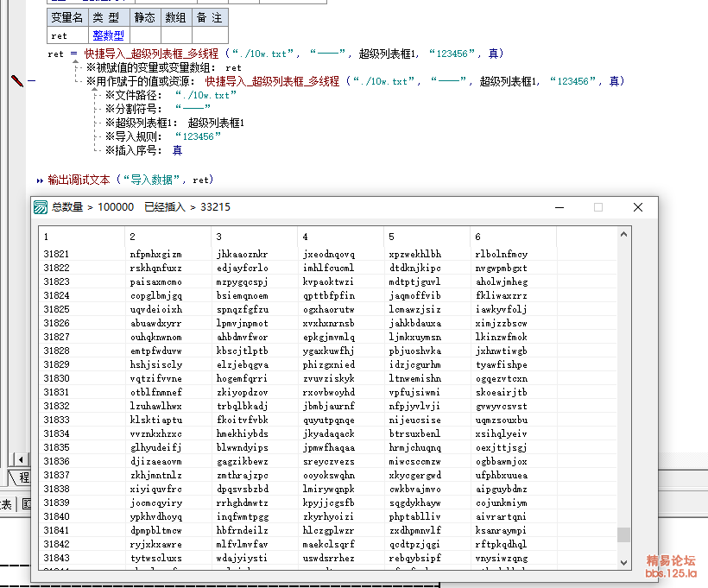Click cell vvznkxhzxc in row 31834
Image resolution: width=708 pixels, height=588 pixels.
tap(155, 433)
